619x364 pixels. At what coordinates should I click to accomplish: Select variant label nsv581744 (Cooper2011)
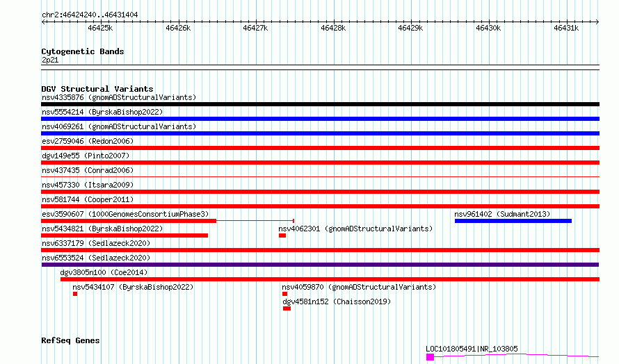(x=88, y=199)
